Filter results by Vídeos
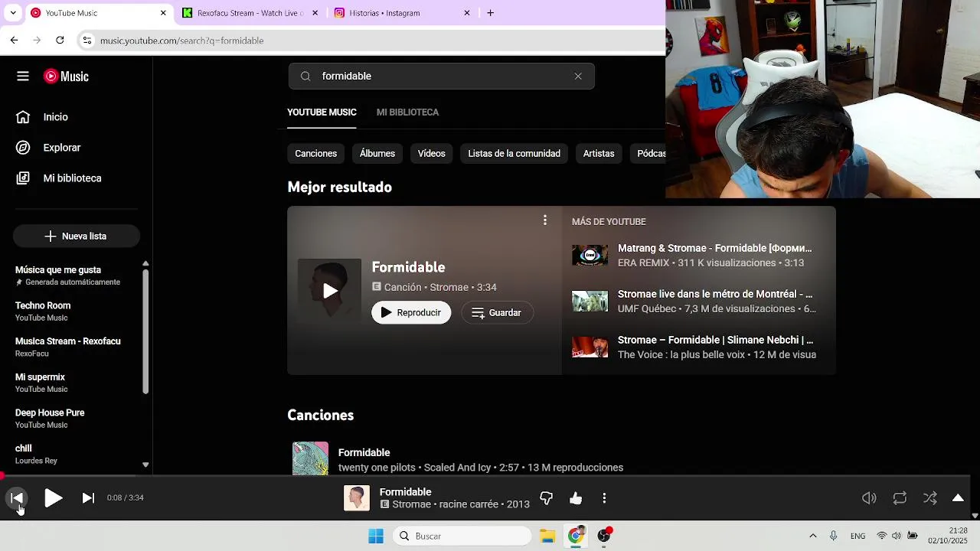This screenshot has width=980, height=551. [431, 154]
